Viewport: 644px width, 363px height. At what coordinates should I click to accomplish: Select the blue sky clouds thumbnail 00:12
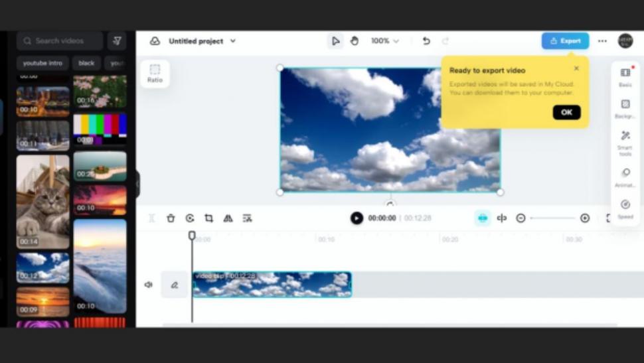pos(43,267)
